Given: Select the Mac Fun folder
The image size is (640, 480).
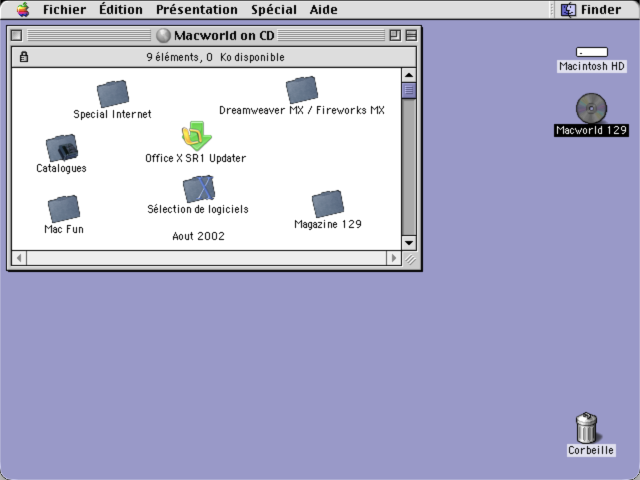Looking at the screenshot, I should (64, 209).
